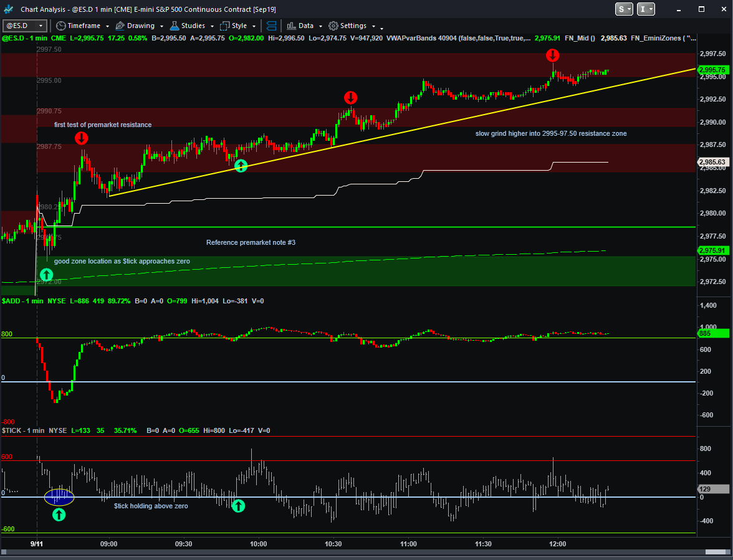Expand the Data dropdown arrow

[320, 26]
